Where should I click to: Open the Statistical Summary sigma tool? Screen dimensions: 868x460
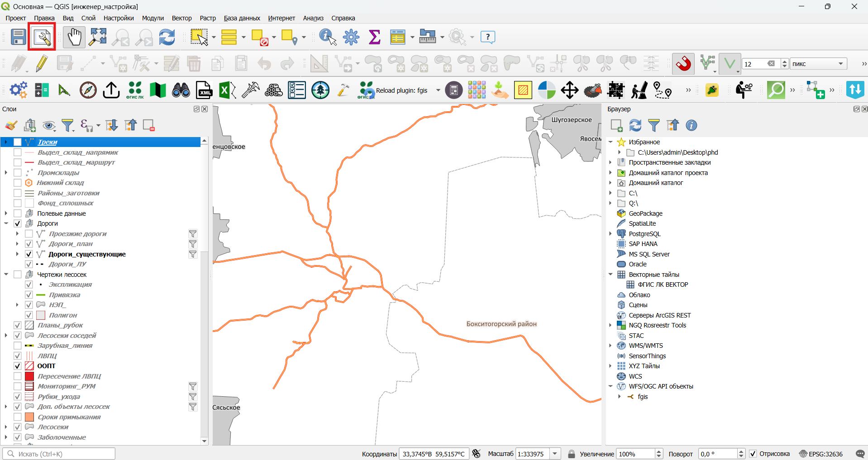(375, 37)
